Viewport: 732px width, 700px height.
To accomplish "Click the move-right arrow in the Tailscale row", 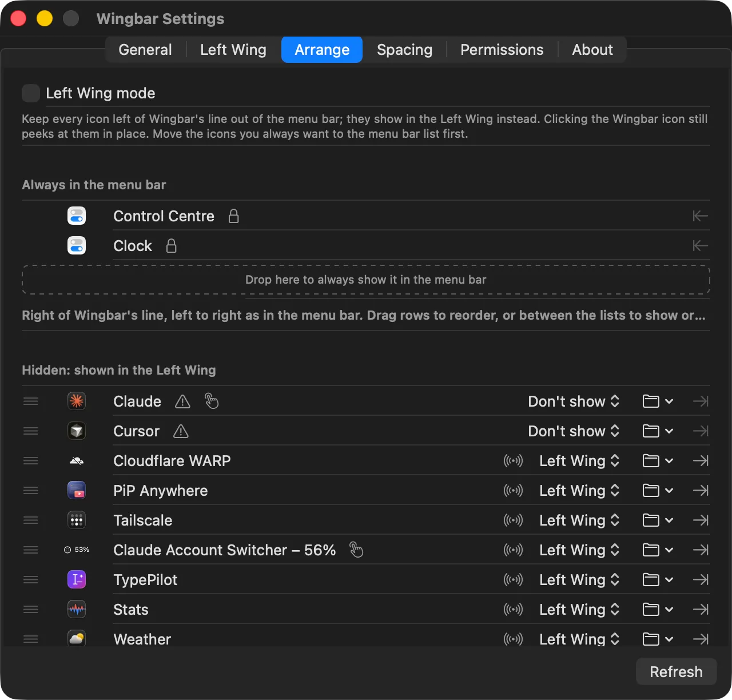I will 701,520.
